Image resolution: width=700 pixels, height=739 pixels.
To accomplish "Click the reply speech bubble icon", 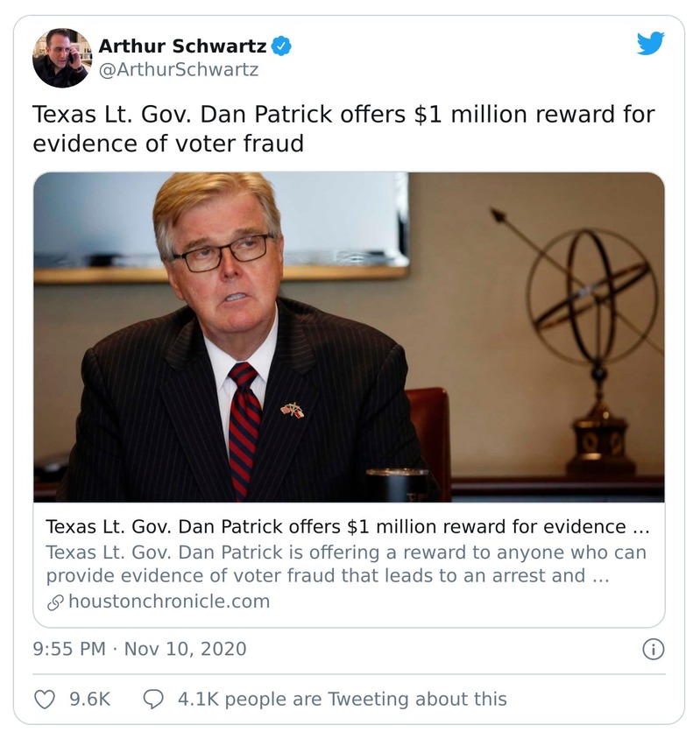I will pyautogui.click(x=153, y=699).
